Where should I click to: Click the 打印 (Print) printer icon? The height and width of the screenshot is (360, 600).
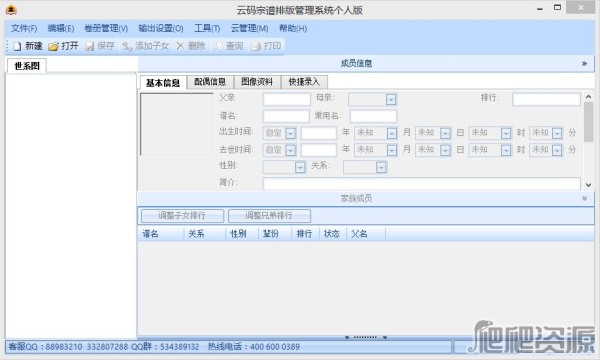(256, 46)
